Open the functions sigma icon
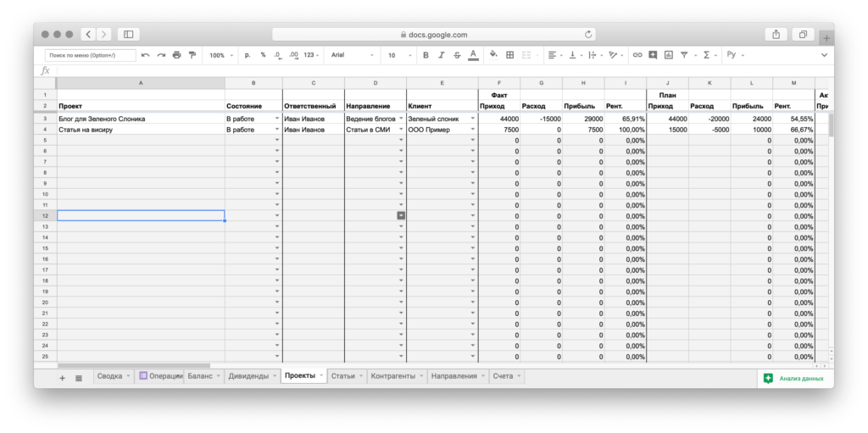 [706, 55]
